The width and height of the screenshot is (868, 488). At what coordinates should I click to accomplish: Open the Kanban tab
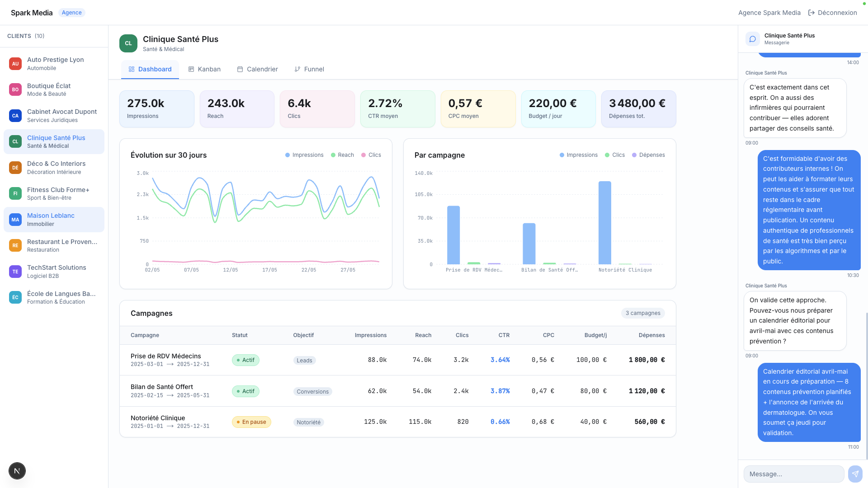204,69
